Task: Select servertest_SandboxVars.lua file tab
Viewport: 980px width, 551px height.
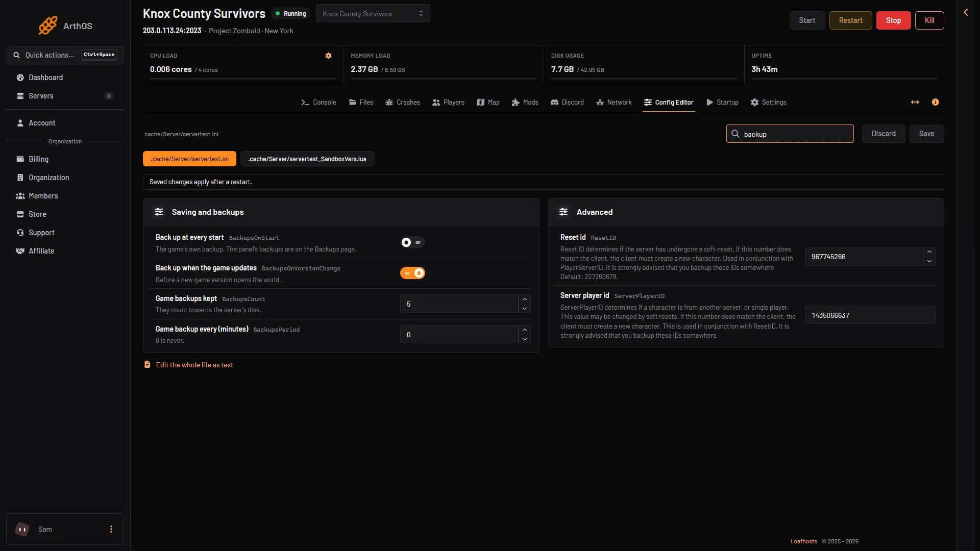Action: pos(307,159)
